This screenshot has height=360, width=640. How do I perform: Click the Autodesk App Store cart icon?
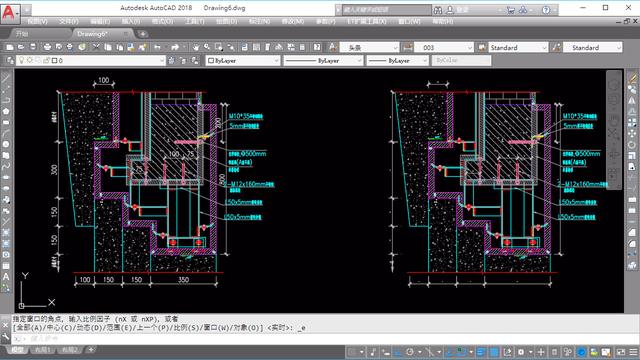coord(511,10)
